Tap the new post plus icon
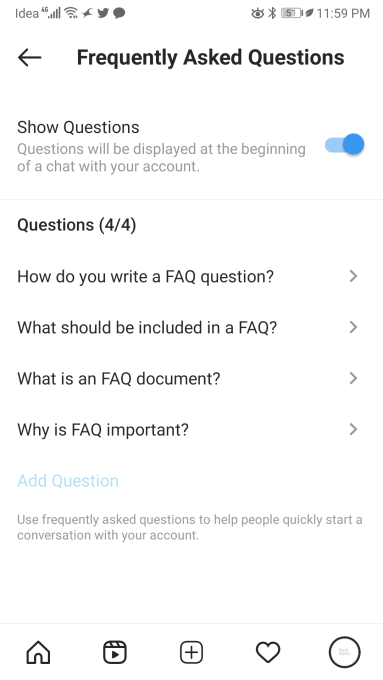The image size is (383, 680). click(x=191, y=652)
